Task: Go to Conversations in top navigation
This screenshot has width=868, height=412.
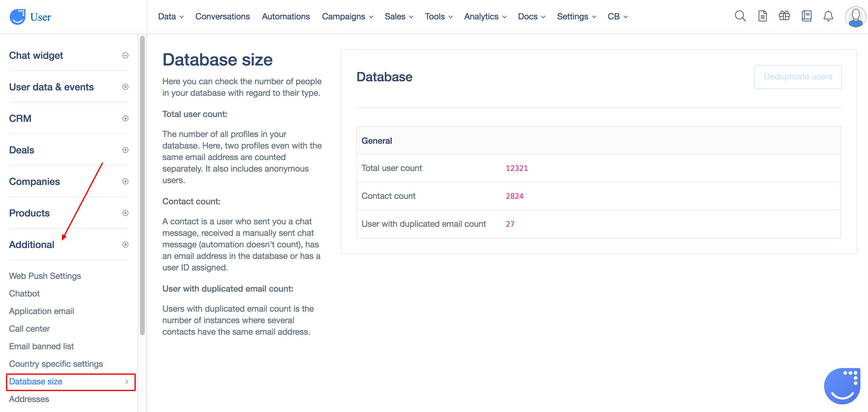Action: (222, 16)
